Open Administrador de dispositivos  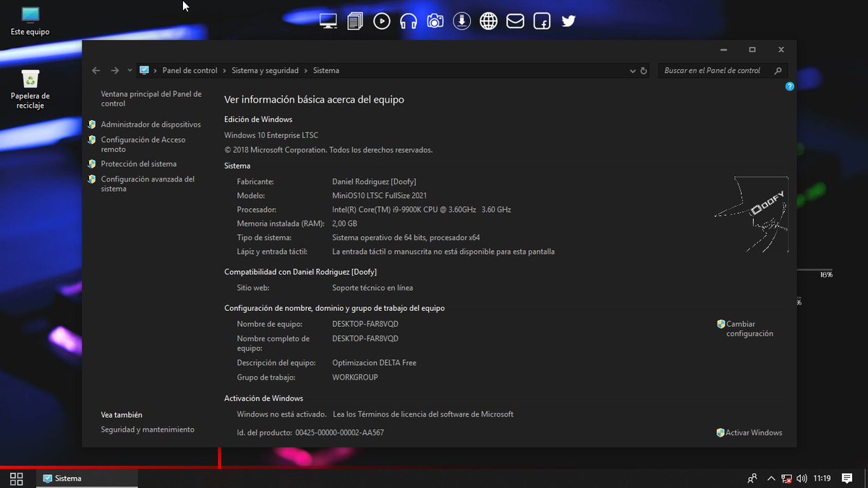[x=150, y=124]
